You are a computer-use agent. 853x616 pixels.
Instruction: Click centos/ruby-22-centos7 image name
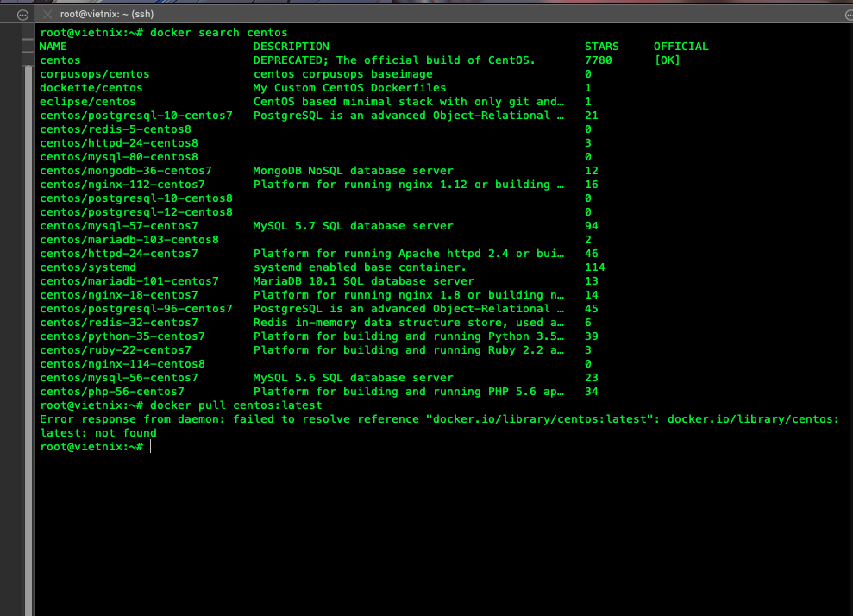point(116,350)
